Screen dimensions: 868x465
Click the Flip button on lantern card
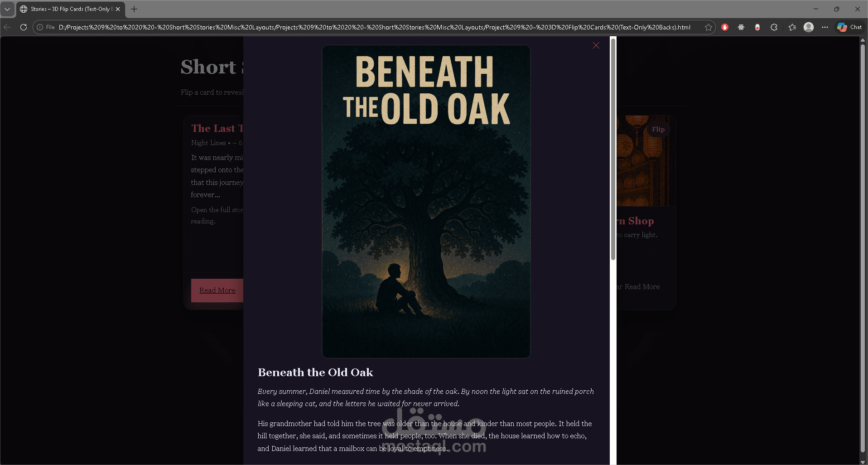[x=658, y=129]
